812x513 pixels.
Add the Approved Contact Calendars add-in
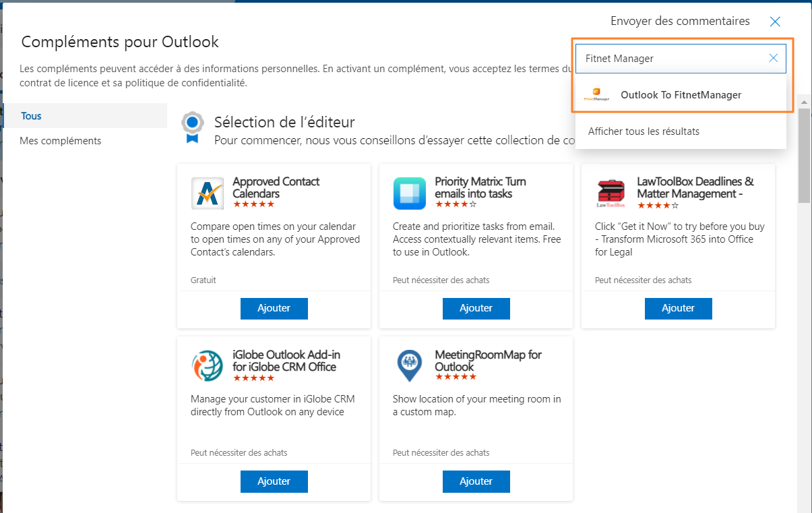[x=274, y=308]
